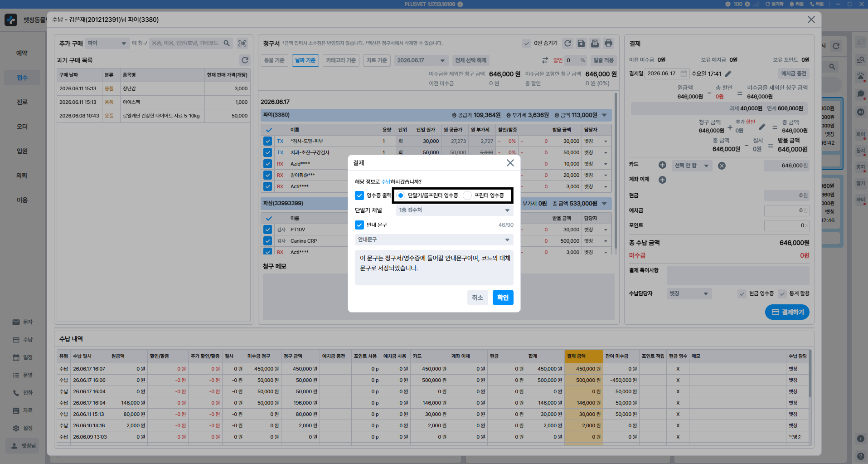This screenshot has width=868, height=464.
Task: Click the 결제 특이사항 input field
Action: (738, 276)
